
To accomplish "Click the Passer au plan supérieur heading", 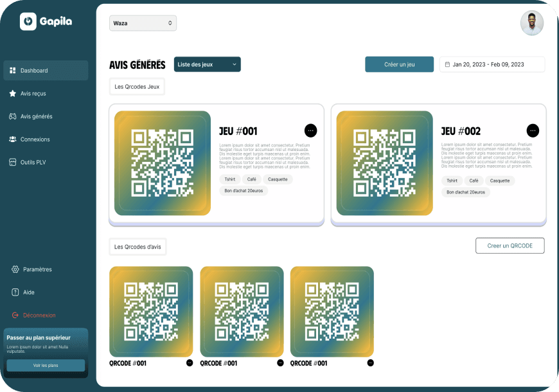I will tap(39, 337).
